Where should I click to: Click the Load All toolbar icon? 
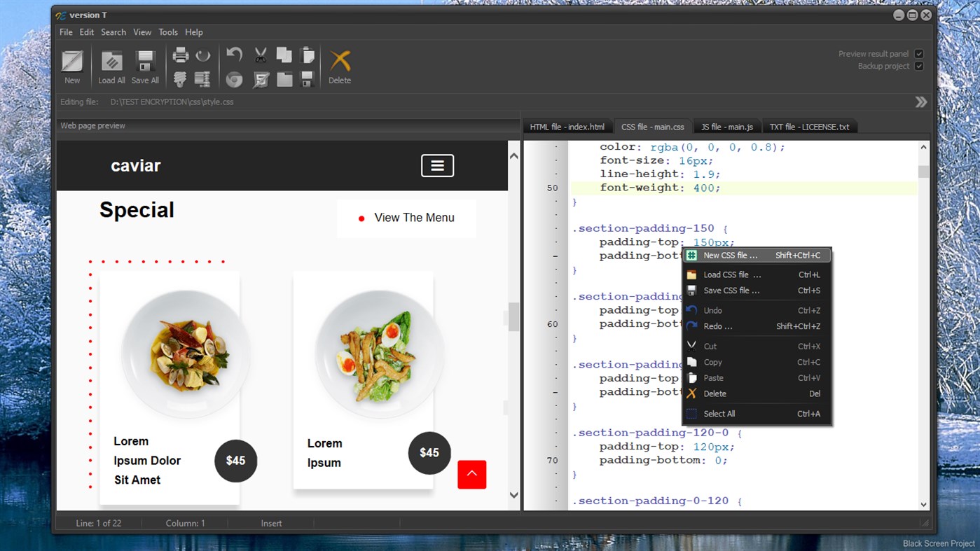tap(111, 62)
